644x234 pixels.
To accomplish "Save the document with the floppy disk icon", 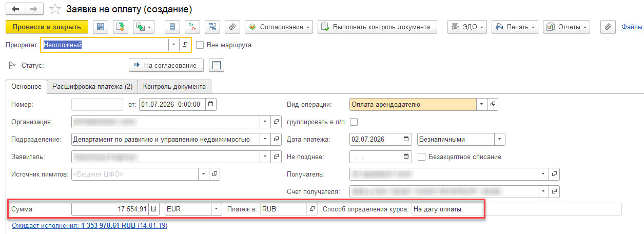I will coord(101,27).
